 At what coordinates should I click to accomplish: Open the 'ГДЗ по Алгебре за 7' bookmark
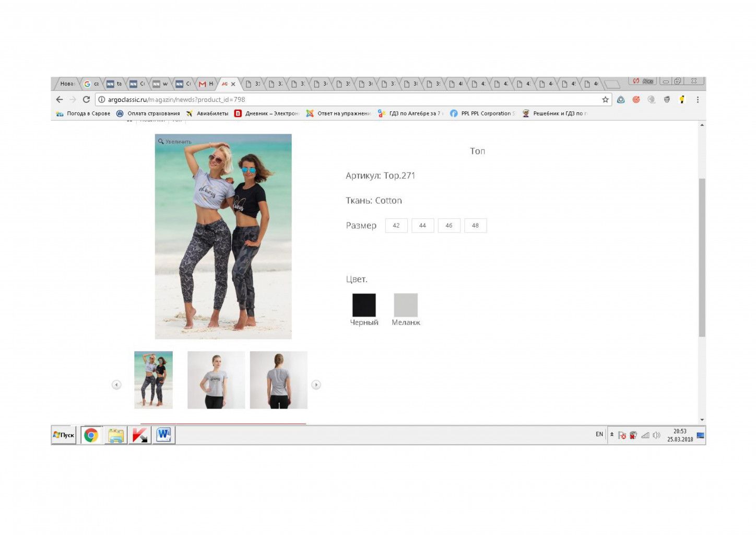[410, 113]
